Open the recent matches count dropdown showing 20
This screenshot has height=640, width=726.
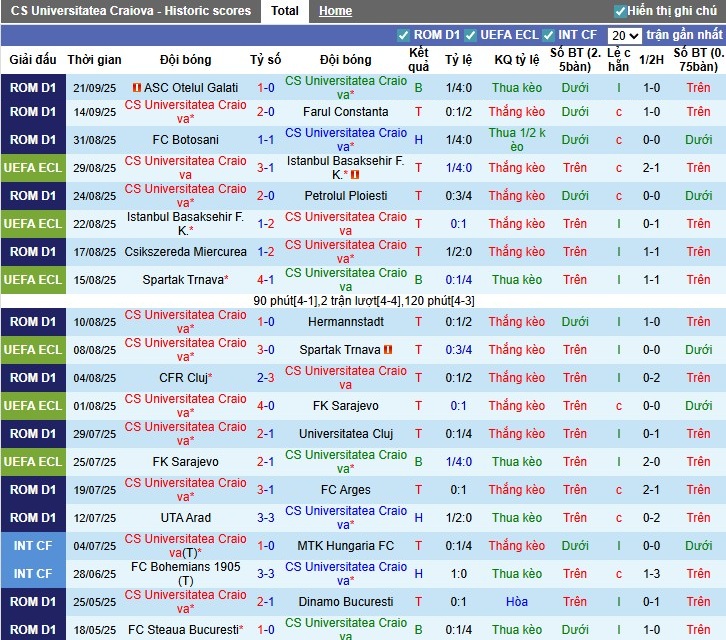[624, 35]
